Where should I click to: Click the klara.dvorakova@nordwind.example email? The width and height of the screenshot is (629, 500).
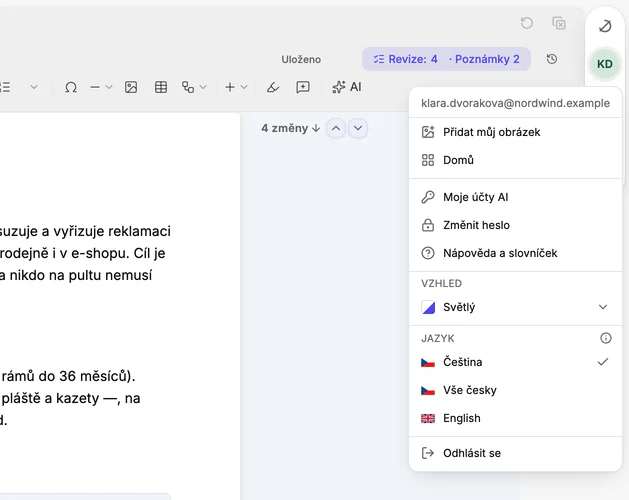pos(515,103)
